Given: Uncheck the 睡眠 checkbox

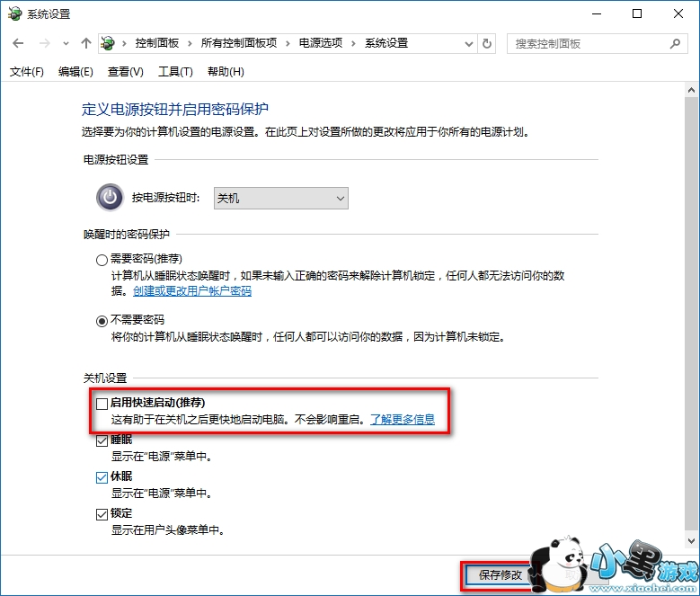Looking at the screenshot, I should [102, 441].
